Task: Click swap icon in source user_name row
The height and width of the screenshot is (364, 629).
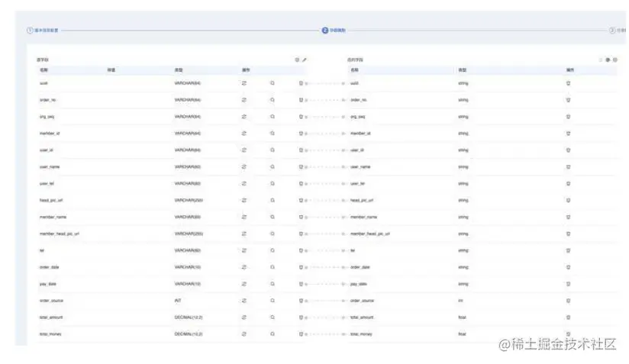Action: (244, 167)
